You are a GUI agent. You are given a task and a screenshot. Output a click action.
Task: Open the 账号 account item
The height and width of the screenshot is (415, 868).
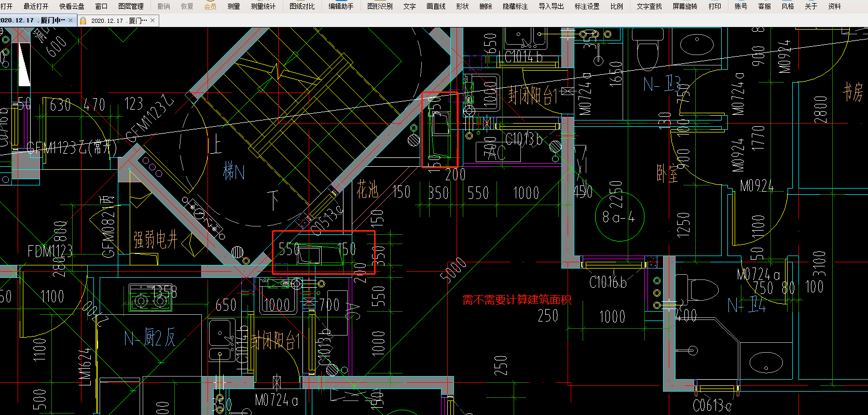point(741,6)
